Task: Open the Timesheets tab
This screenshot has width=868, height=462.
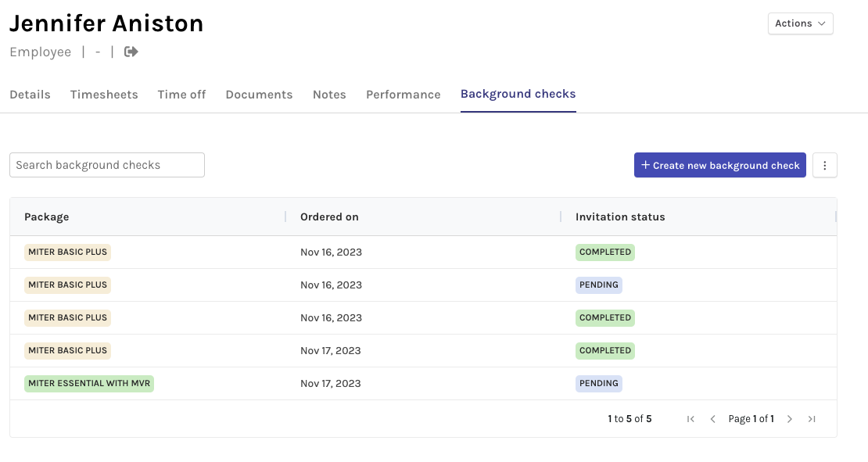Action: click(104, 95)
